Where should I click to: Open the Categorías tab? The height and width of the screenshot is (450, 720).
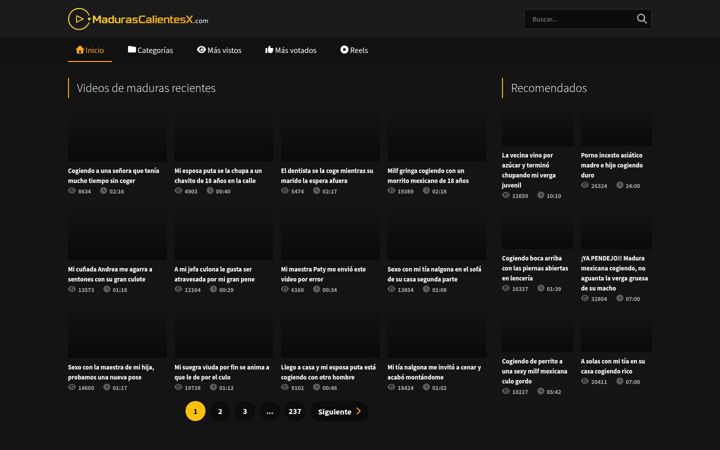[150, 50]
